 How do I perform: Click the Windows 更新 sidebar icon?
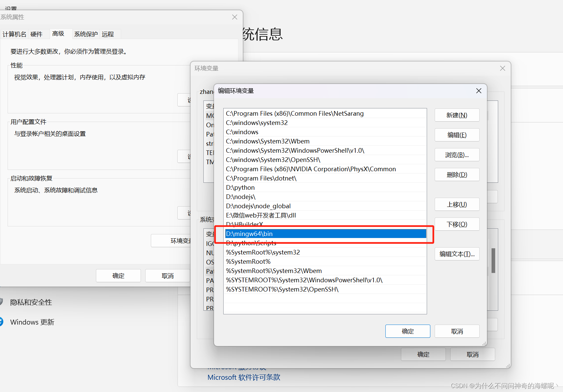point(1,322)
